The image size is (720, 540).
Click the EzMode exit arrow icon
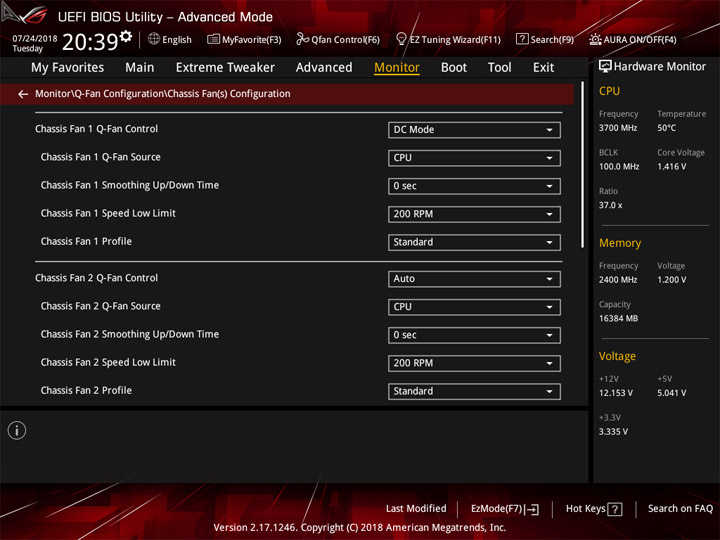tap(533, 509)
